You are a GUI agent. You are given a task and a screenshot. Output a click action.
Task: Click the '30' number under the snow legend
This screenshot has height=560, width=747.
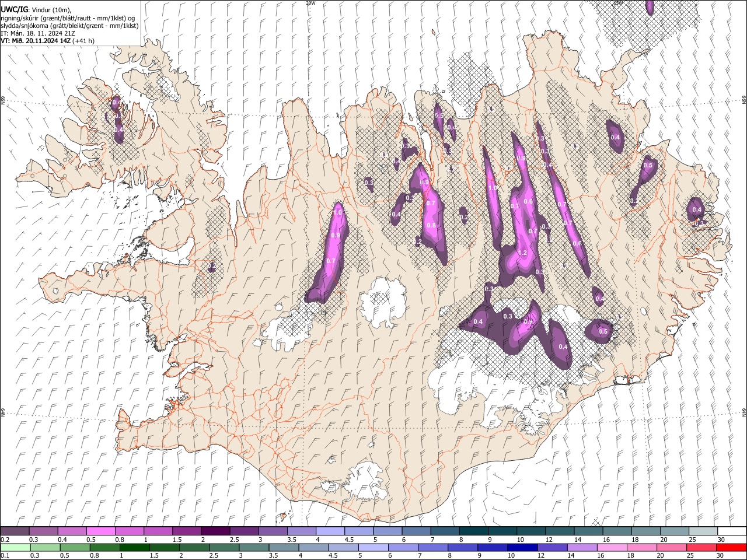(721, 540)
